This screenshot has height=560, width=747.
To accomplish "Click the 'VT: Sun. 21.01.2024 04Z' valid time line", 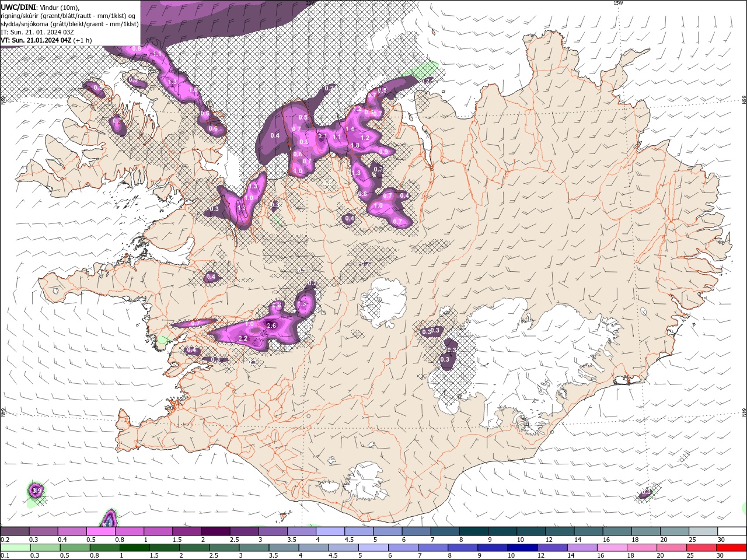I will (36, 40).
